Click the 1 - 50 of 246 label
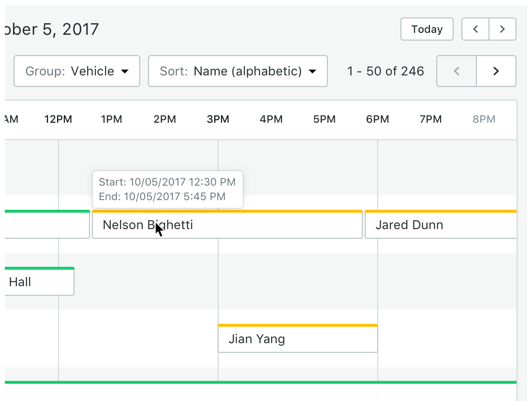532x406 pixels. 385,71
